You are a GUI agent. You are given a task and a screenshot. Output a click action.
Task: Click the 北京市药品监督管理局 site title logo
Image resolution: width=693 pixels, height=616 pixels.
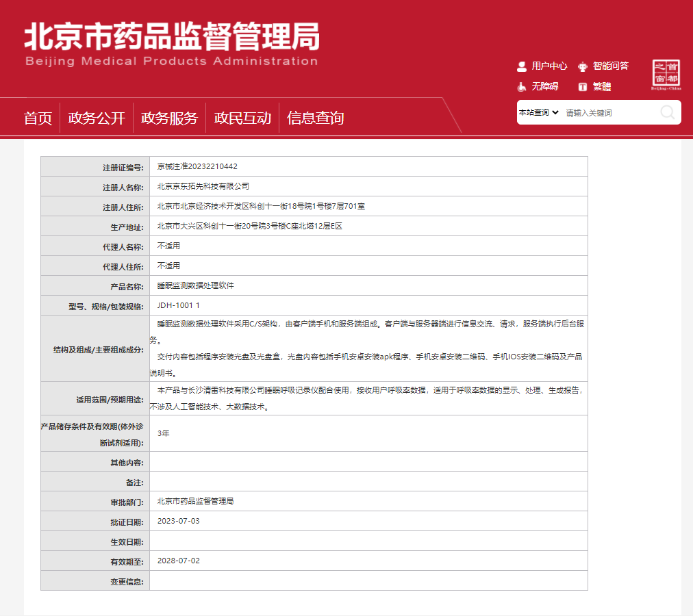(172, 44)
